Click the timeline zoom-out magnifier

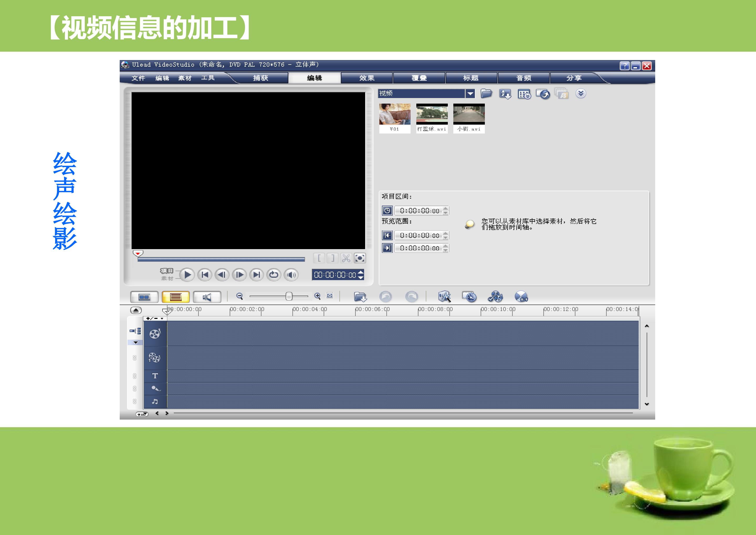pos(240,296)
